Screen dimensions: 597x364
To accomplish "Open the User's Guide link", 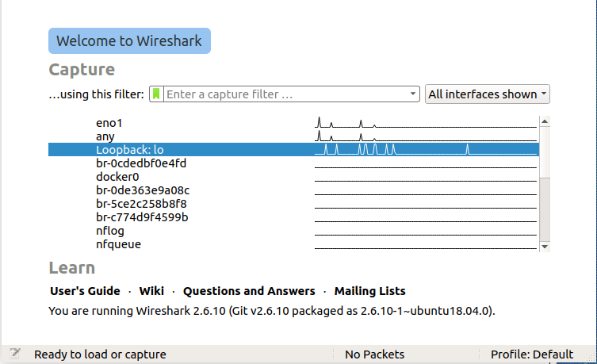I will pos(85,291).
